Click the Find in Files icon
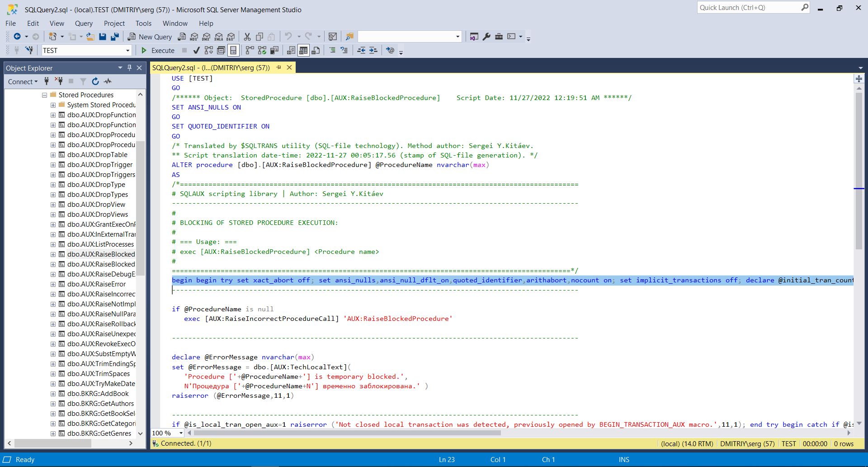Image resolution: width=868 pixels, height=467 pixels. 349,37
